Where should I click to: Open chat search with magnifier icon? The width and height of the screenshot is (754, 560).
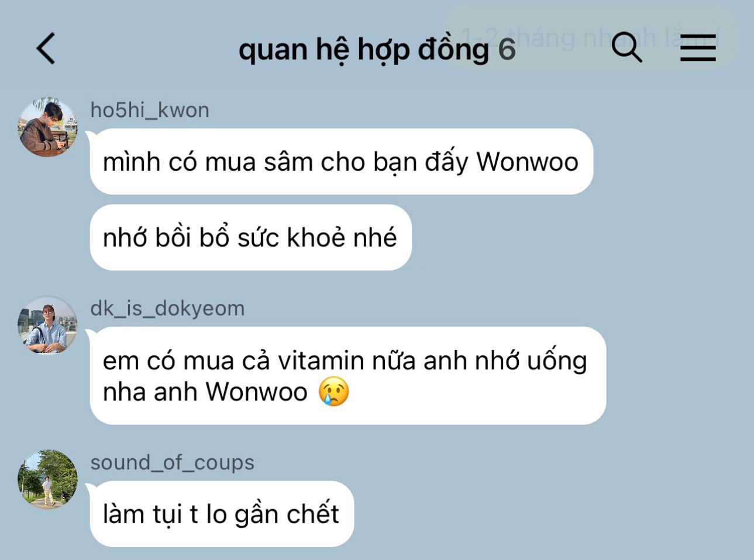[x=627, y=47]
